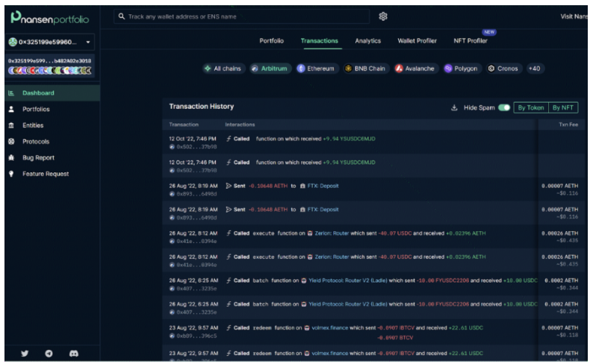This screenshot has width=593, height=364.
Task: Switch to the Transactions tab
Action: pyautogui.click(x=319, y=41)
